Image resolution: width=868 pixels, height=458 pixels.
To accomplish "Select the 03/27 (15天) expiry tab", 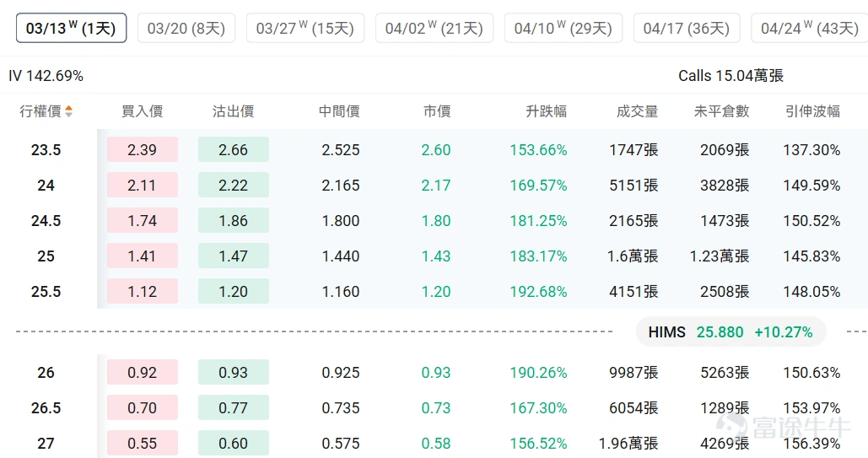I will [x=305, y=28].
